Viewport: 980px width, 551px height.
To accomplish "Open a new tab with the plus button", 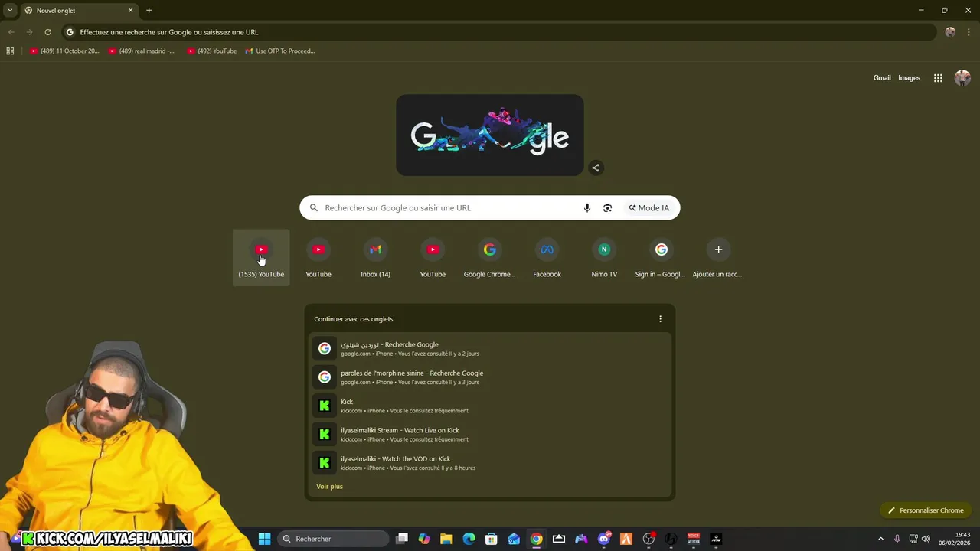I will [149, 11].
